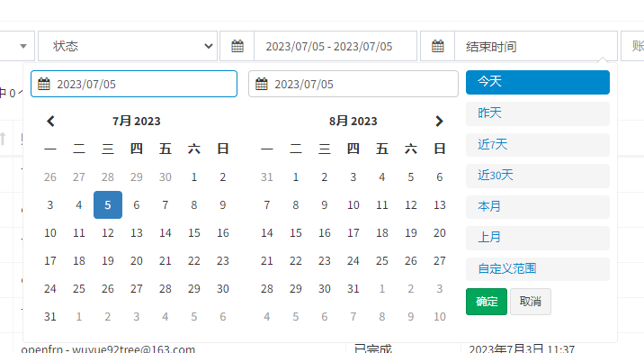Select highlighted July 5 in the calendar
Screen dimensions: 644x353
coord(108,205)
